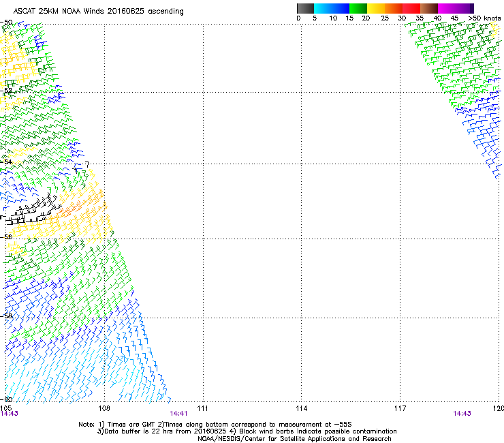This screenshot has width=504, height=443.
Task: Select the red 30-35 knots color segment
Action: point(411,8)
